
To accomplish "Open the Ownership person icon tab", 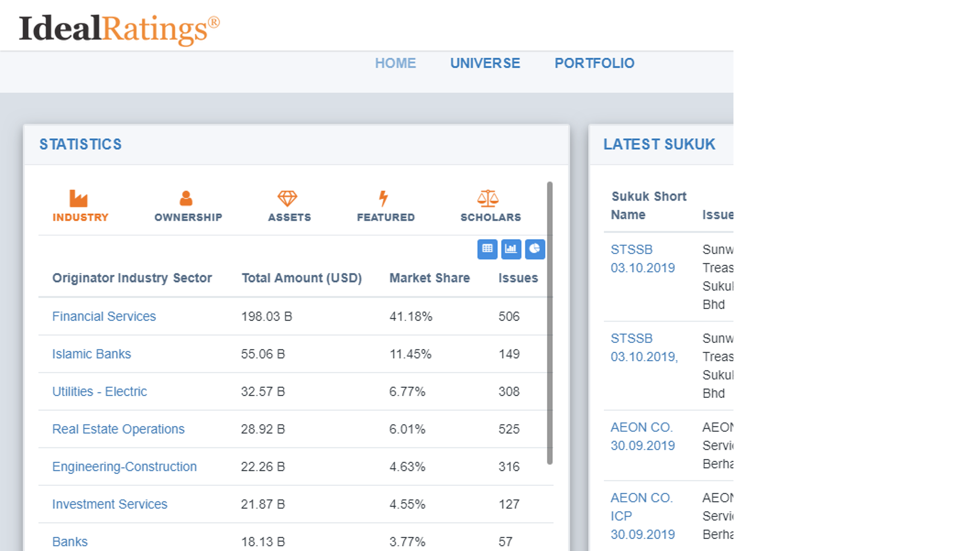I will [x=186, y=198].
